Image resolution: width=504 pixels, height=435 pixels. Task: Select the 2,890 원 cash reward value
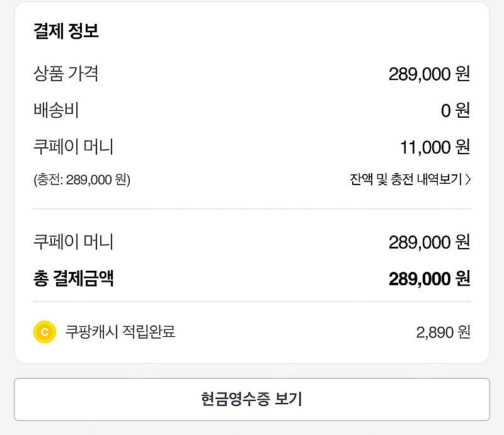443,332
